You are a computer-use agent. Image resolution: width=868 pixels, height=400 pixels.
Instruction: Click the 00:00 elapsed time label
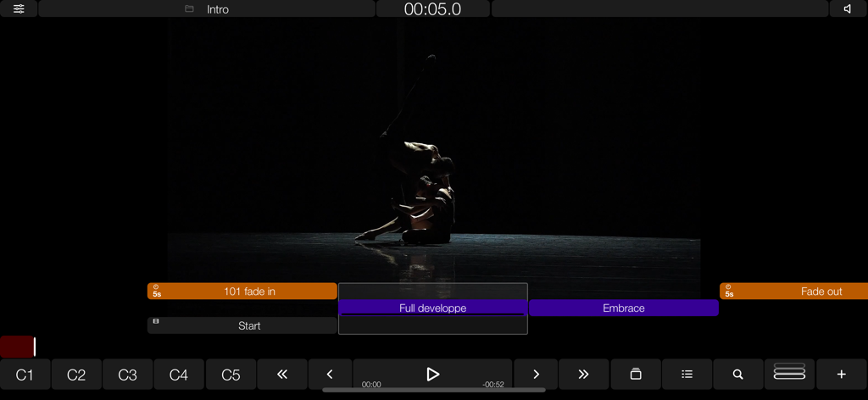(371, 385)
